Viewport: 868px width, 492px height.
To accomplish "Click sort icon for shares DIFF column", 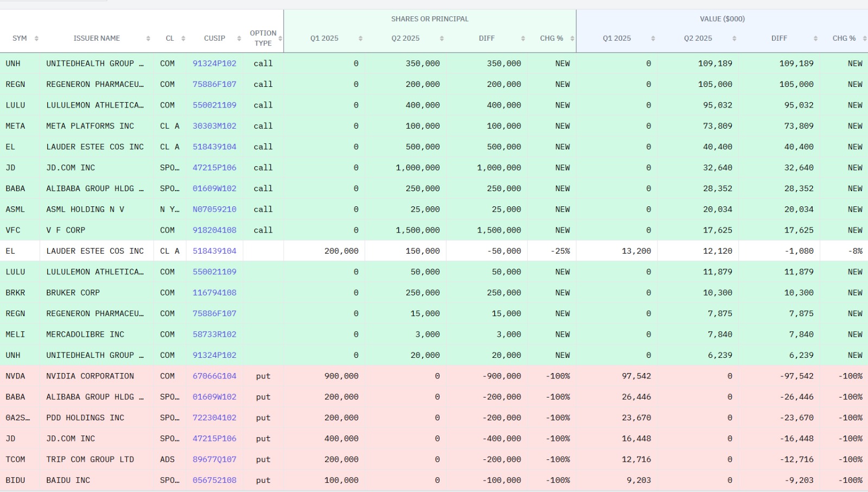I will point(523,39).
